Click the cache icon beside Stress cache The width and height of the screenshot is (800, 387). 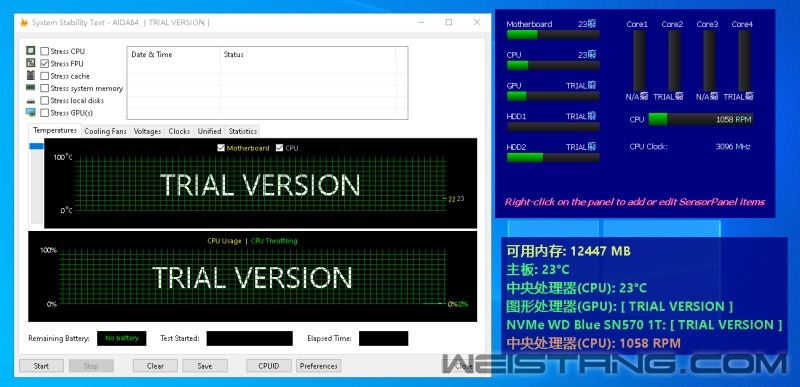pos(31,75)
